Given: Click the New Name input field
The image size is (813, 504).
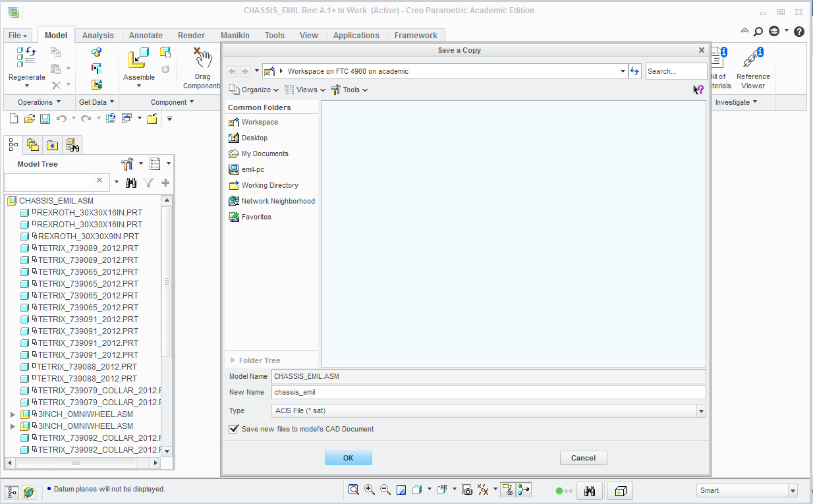Looking at the screenshot, I should click(x=488, y=392).
